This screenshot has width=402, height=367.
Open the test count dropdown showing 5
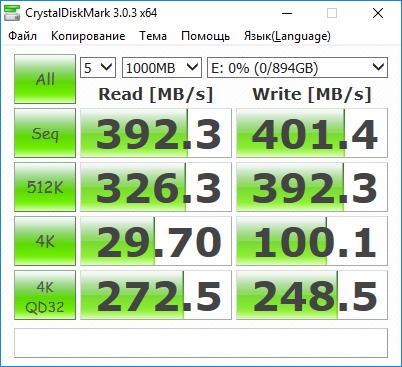pyautogui.click(x=98, y=68)
